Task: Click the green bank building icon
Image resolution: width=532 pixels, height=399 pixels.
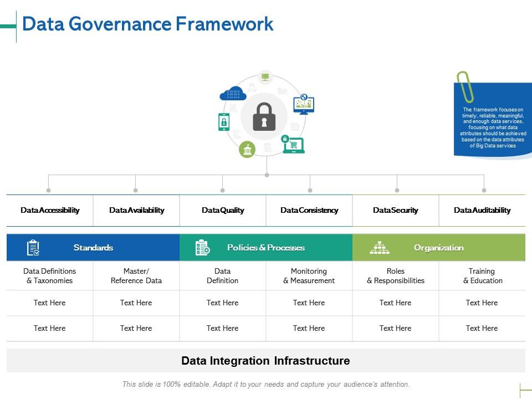Action: click(247, 149)
